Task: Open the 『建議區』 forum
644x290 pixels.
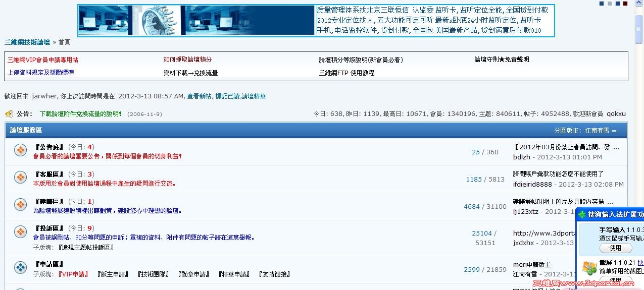Action: pos(49,202)
